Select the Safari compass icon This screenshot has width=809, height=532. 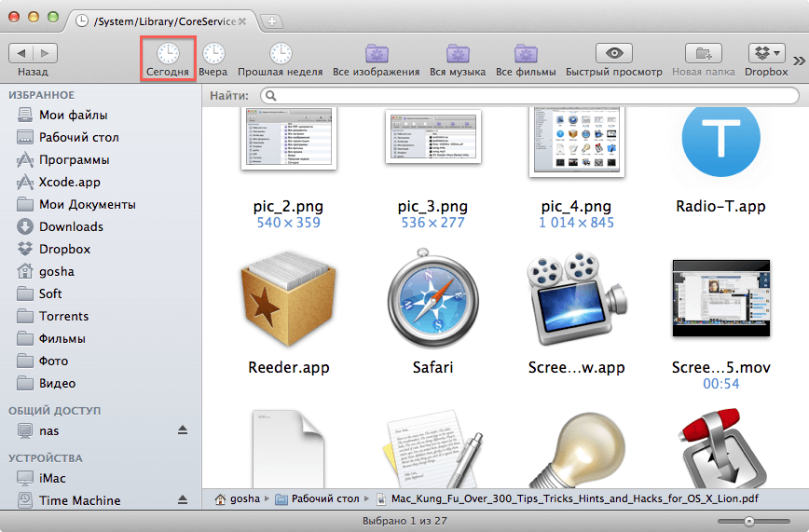(432, 298)
